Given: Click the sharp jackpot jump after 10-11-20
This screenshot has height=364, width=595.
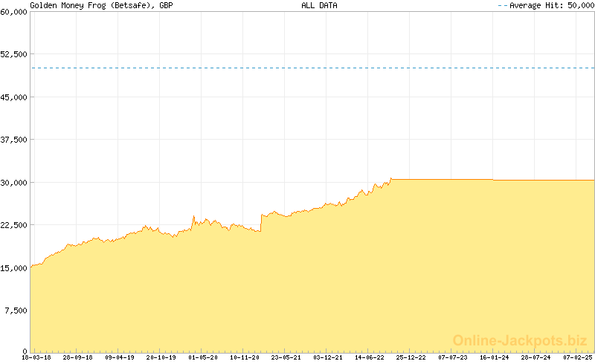Looking at the screenshot, I should [x=261, y=223].
